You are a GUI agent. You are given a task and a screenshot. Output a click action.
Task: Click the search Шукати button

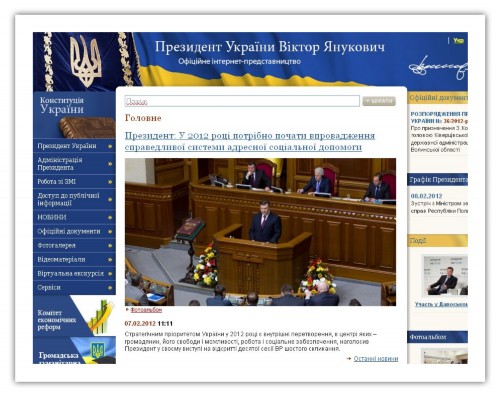click(x=379, y=101)
